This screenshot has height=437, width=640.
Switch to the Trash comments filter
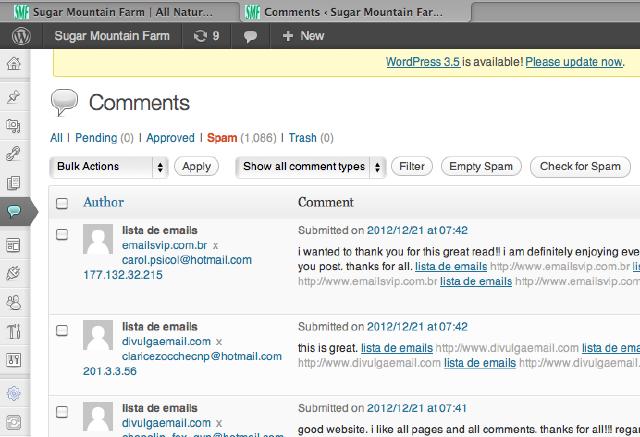[302, 138]
